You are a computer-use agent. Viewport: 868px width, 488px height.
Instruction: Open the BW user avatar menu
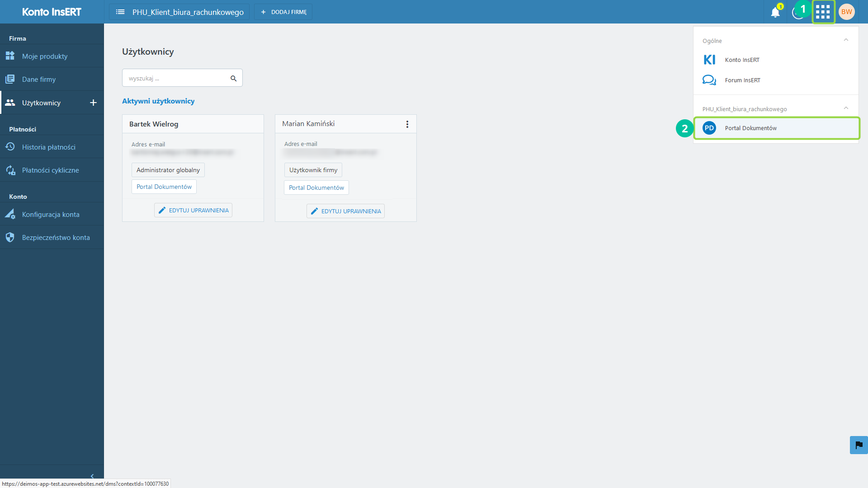click(847, 12)
